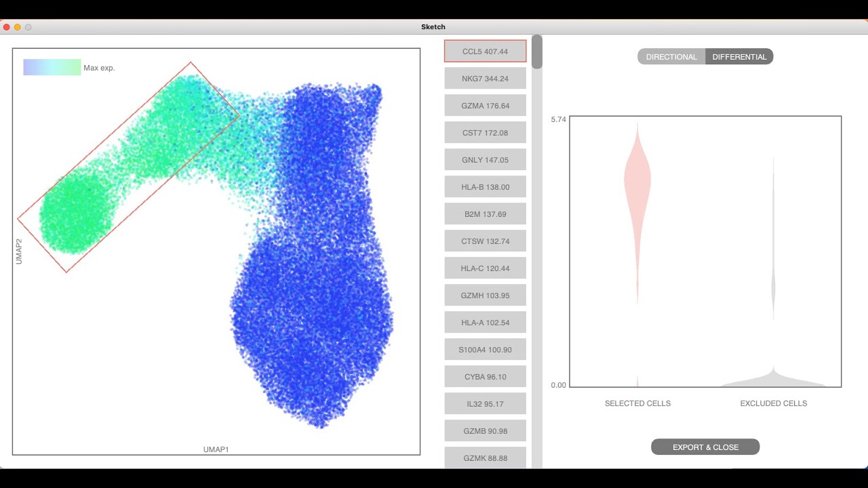
Task: Select the CTSW gene entry
Action: (485, 241)
